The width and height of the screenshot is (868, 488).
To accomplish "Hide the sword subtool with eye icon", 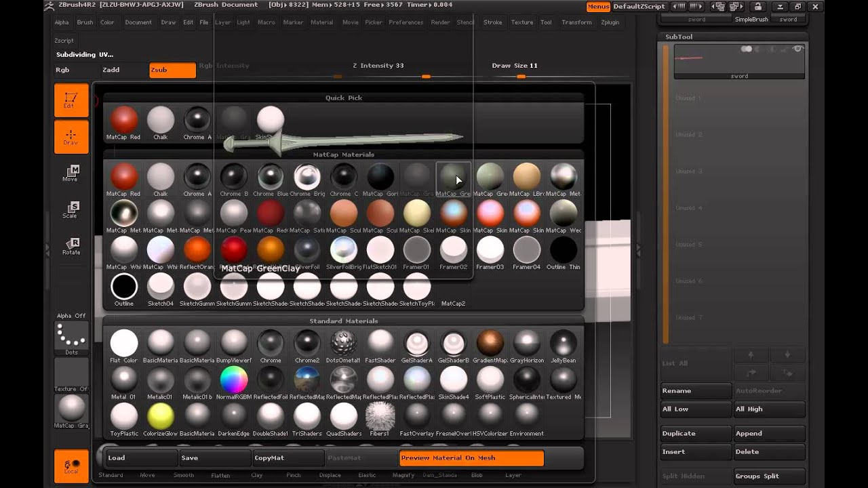I will [797, 49].
